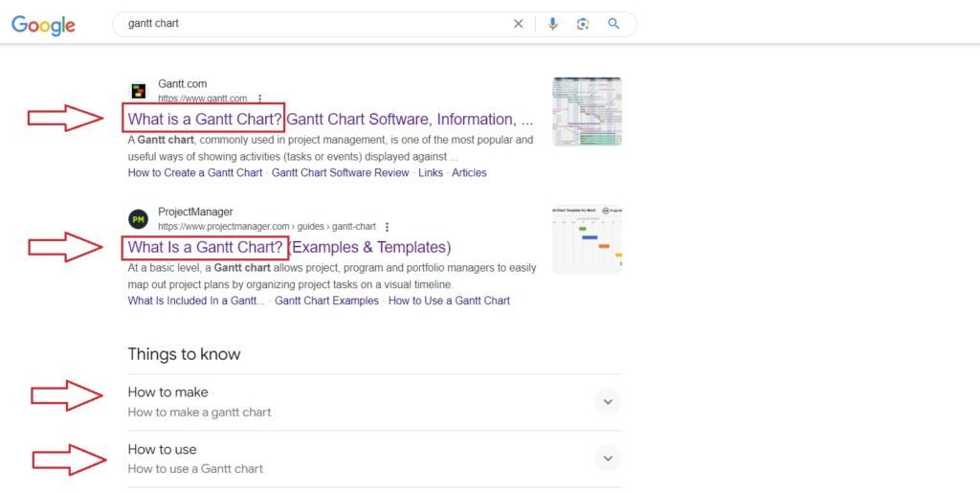This screenshot has width=980, height=493.
Task: Clear the search box with the X icon
Action: click(x=518, y=24)
